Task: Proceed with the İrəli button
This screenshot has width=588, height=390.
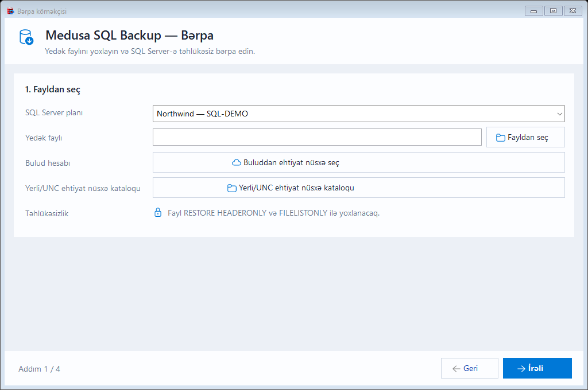Action: coord(537,368)
